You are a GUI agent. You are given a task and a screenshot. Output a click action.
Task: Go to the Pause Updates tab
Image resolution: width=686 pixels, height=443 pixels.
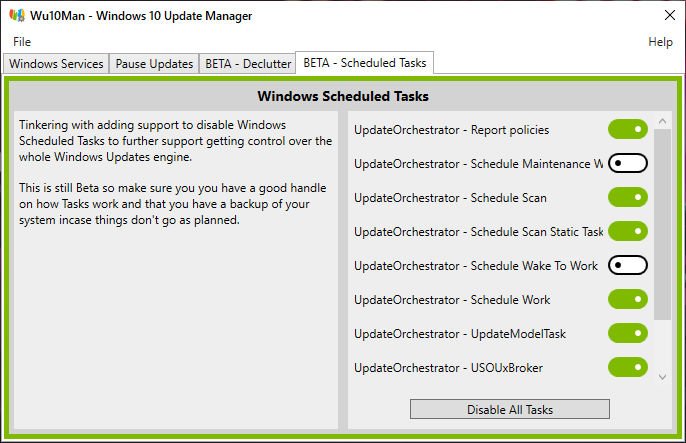tap(154, 64)
